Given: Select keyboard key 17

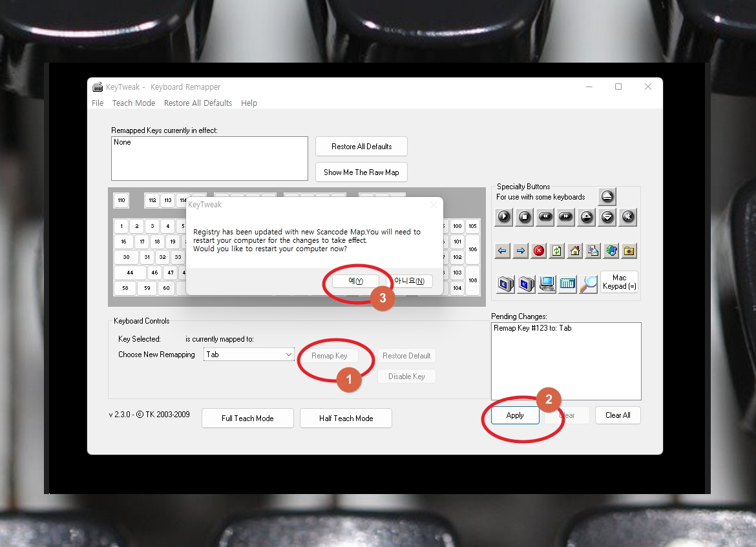Looking at the screenshot, I should [142, 242].
